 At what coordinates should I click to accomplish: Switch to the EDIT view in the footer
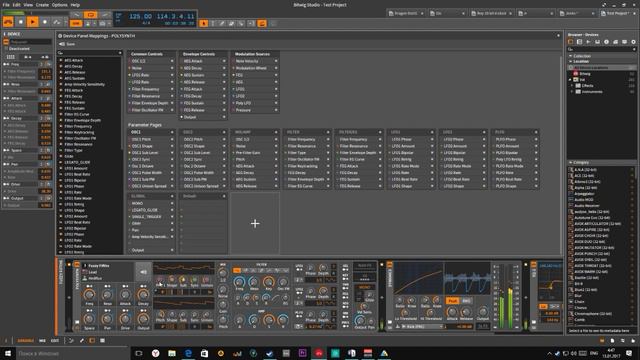pos(55,340)
